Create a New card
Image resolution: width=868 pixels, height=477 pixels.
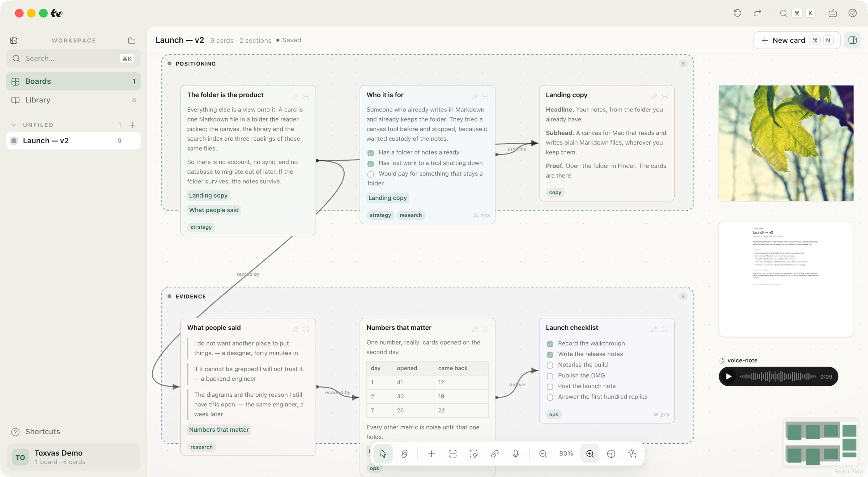(797, 40)
